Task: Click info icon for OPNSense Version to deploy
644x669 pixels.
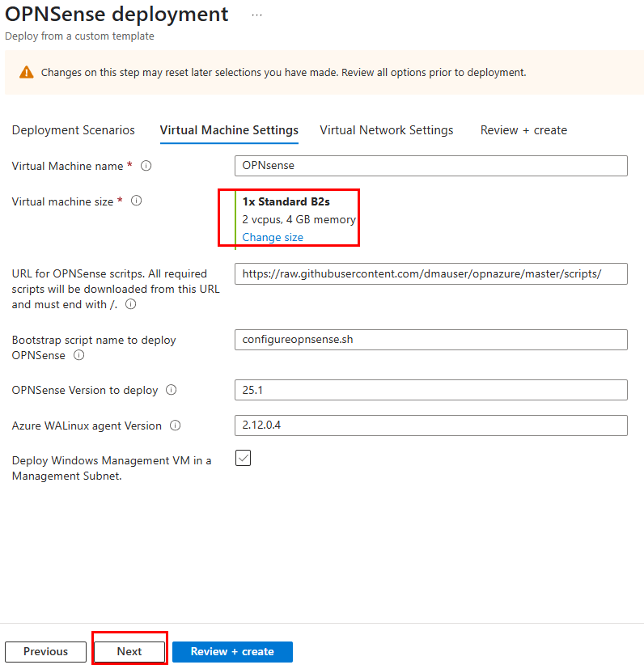Action: (x=172, y=390)
